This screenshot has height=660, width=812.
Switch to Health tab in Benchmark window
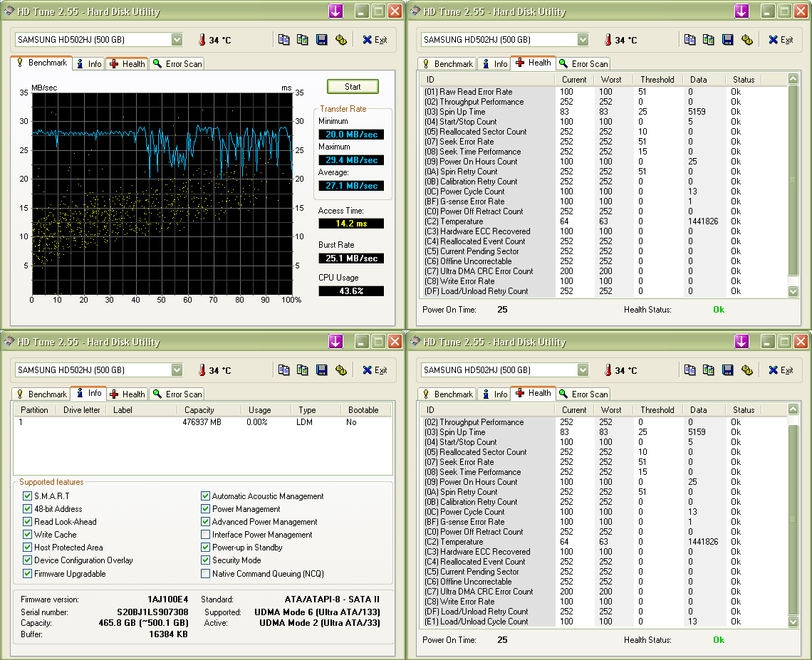pos(127,63)
